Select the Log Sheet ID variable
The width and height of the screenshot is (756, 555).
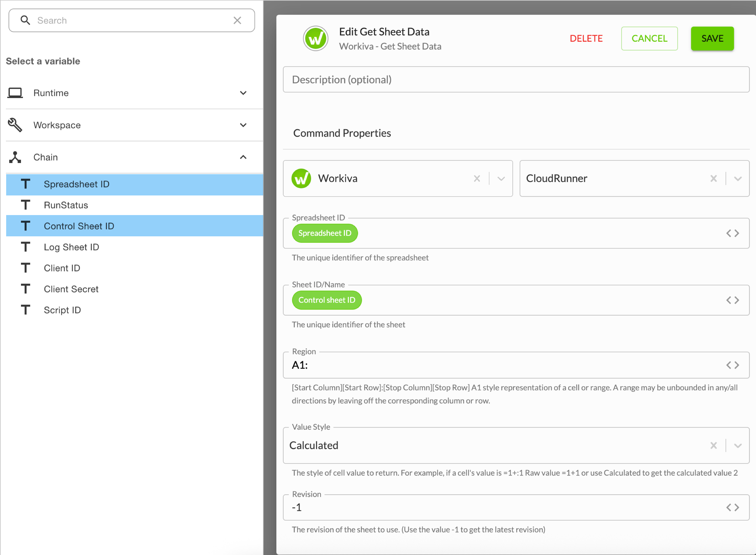tap(134, 247)
